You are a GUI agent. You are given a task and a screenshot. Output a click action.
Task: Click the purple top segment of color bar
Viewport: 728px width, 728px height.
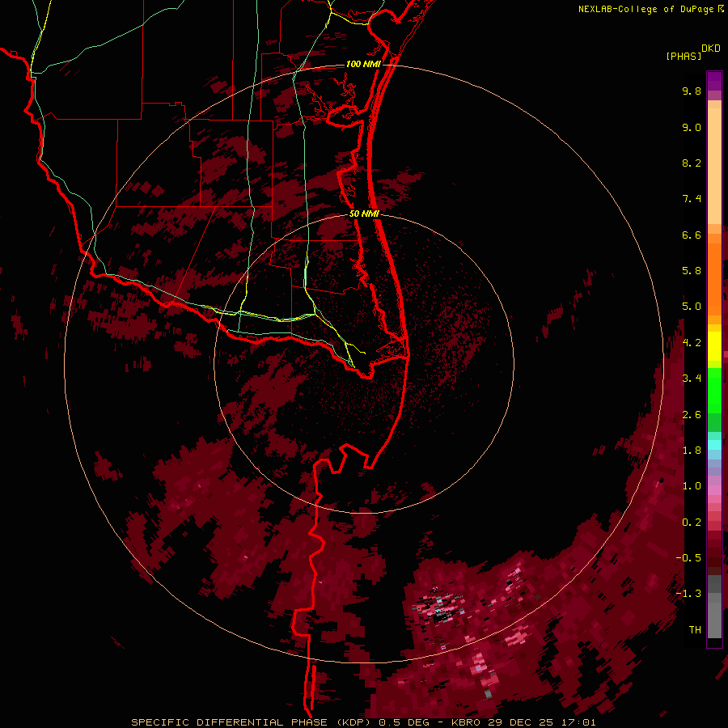(x=714, y=81)
